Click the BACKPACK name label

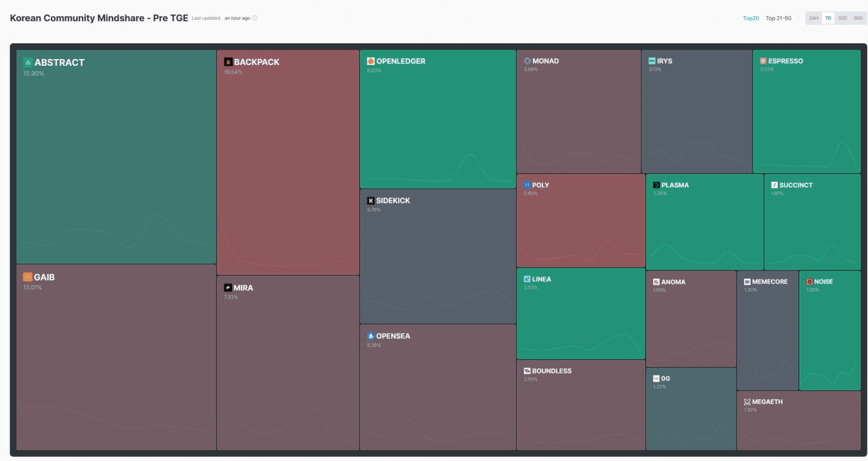pos(257,62)
